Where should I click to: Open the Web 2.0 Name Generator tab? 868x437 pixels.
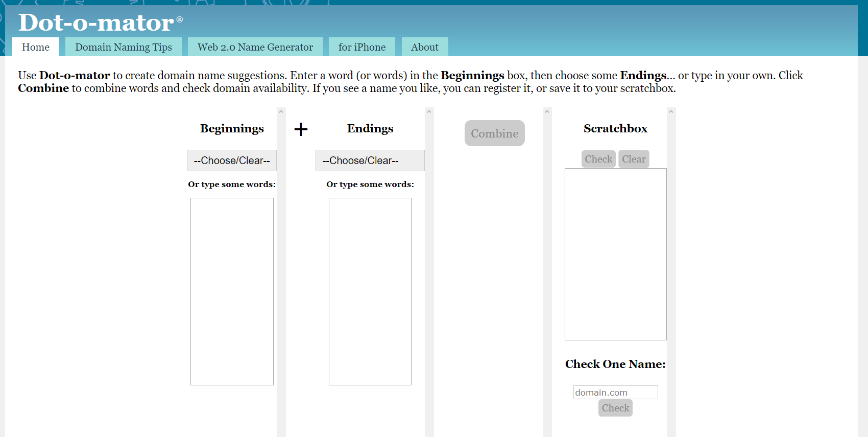[x=255, y=47]
